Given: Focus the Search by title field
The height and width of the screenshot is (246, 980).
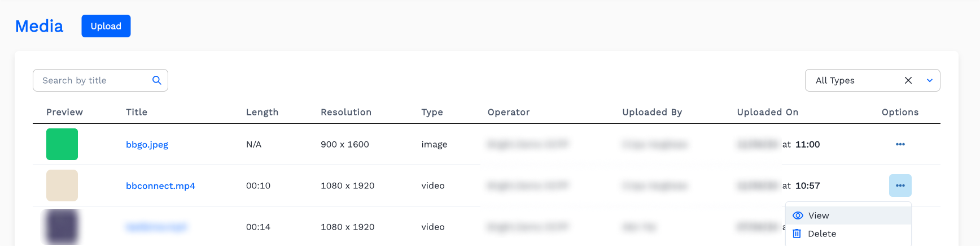Looking at the screenshot, I should [93, 80].
